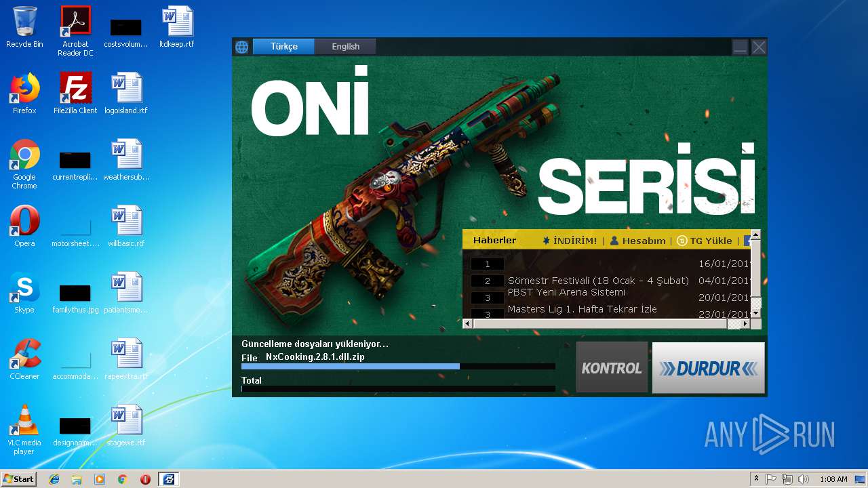Open news Masters Lig 1. Hafta Tekrar İzle

(x=583, y=309)
